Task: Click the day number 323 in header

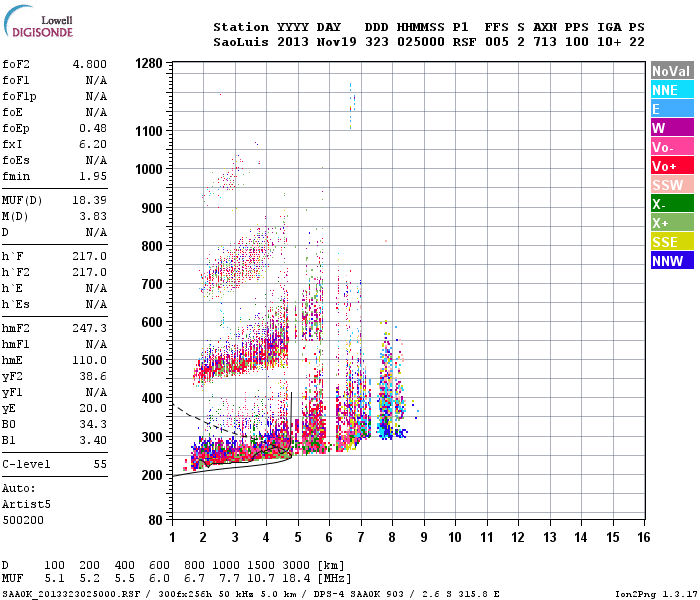Action: point(377,42)
